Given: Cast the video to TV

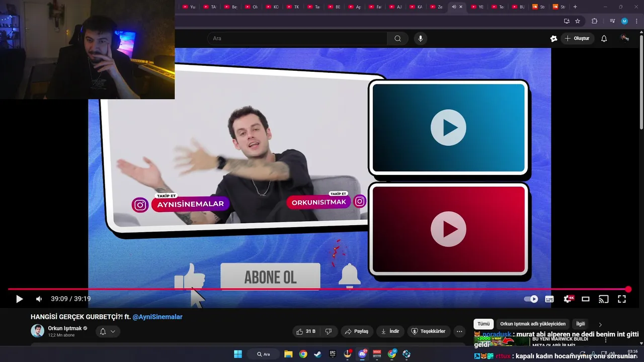Looking at the screenshot, I should tap(604, 299).
